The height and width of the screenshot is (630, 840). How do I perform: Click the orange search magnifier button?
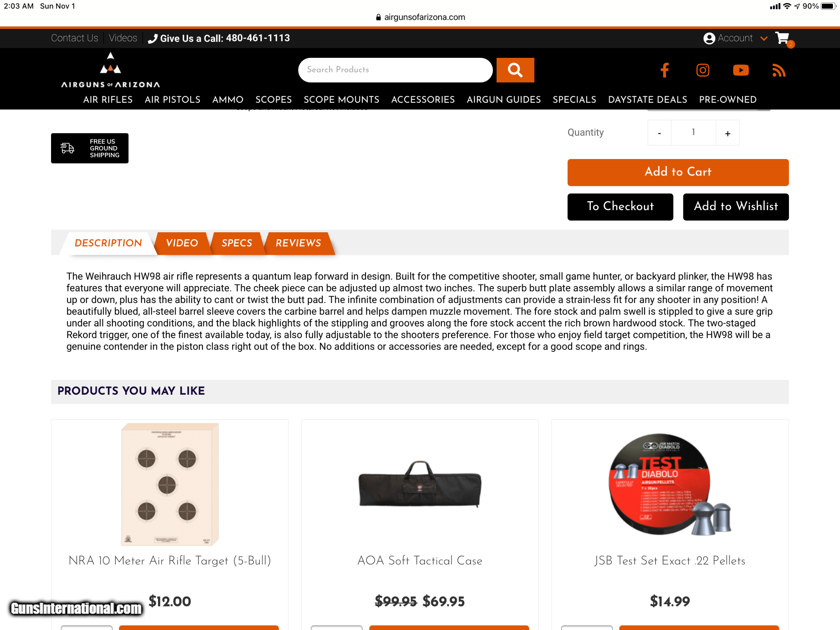click(x=515, y=70)
